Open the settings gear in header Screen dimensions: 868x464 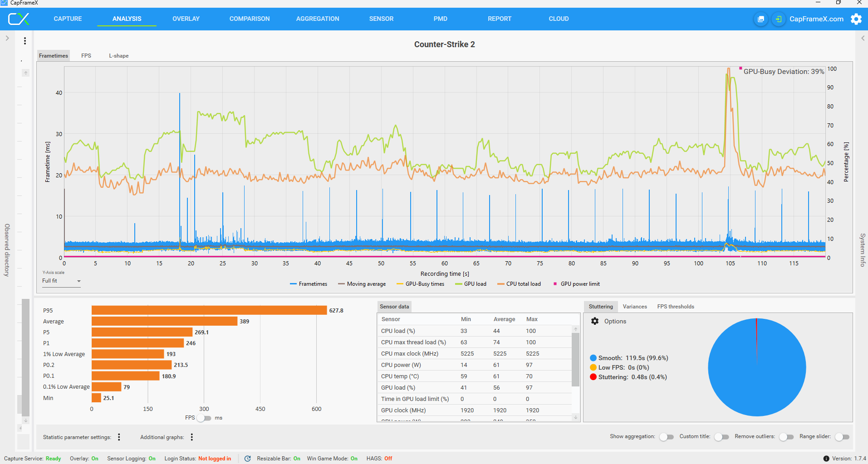[856, 19]
